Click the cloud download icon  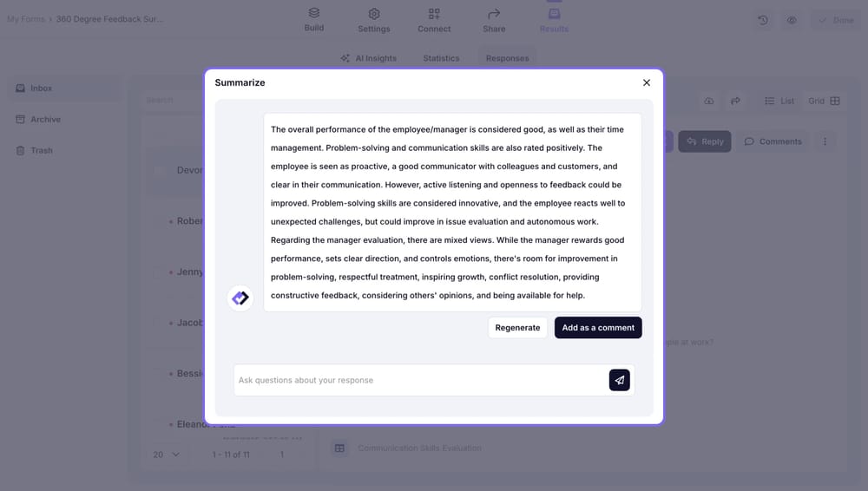tap(709, 101)
